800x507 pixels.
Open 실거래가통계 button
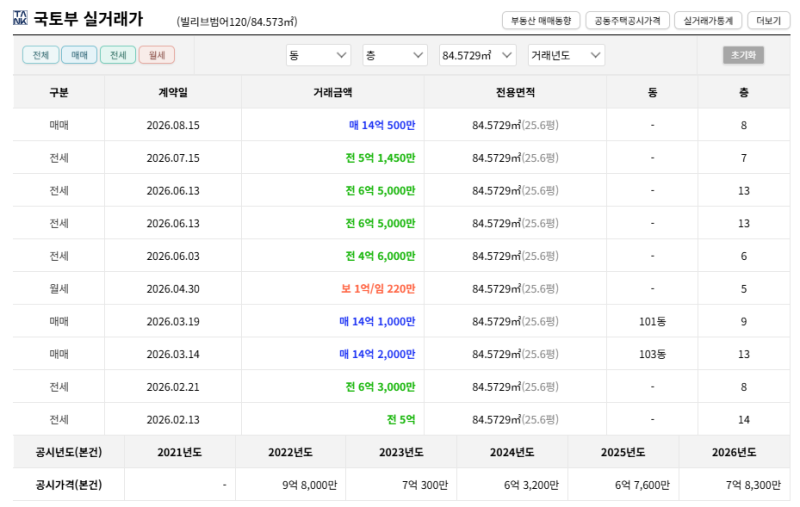708,20
